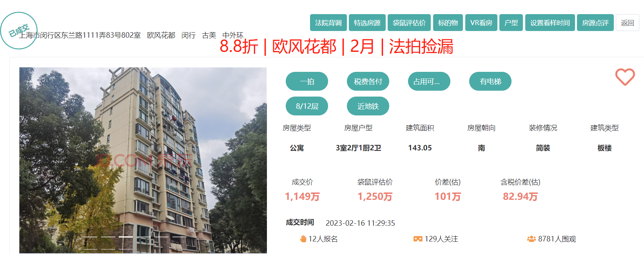
Task: Click the people icon beside 8781人围观
Action: 532,239
